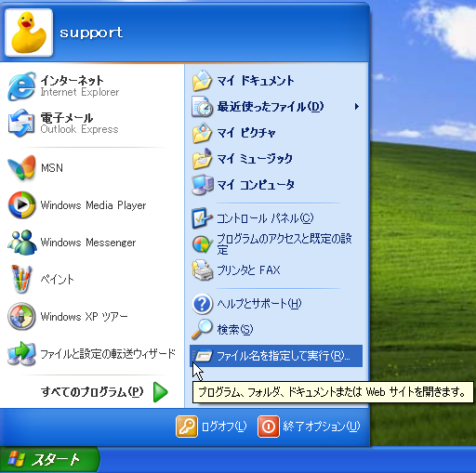
Task: Expand すべてのプログラム green arrow
Action: coord(161,392)
